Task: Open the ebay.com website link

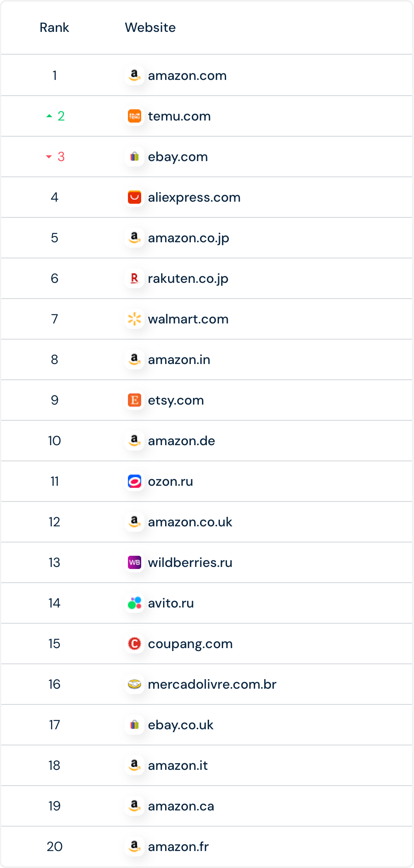Action: pos(178,157)
